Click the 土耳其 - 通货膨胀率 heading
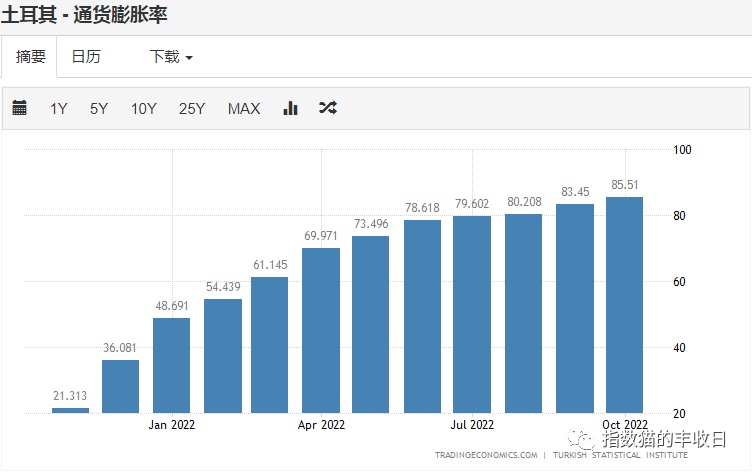The height and width of the screenshot is (472, 752). point(83,15)
